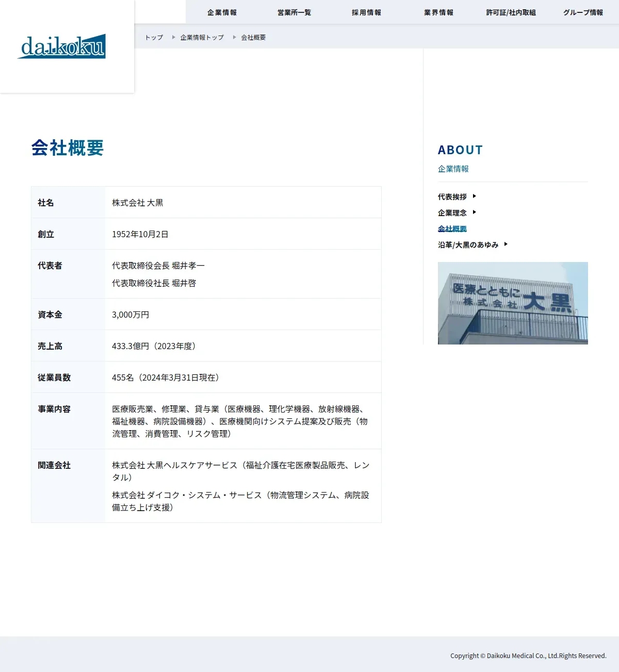Screen dimensions: 619x672
Task: Open the 業界情報 menu
Action: [438, 12]
